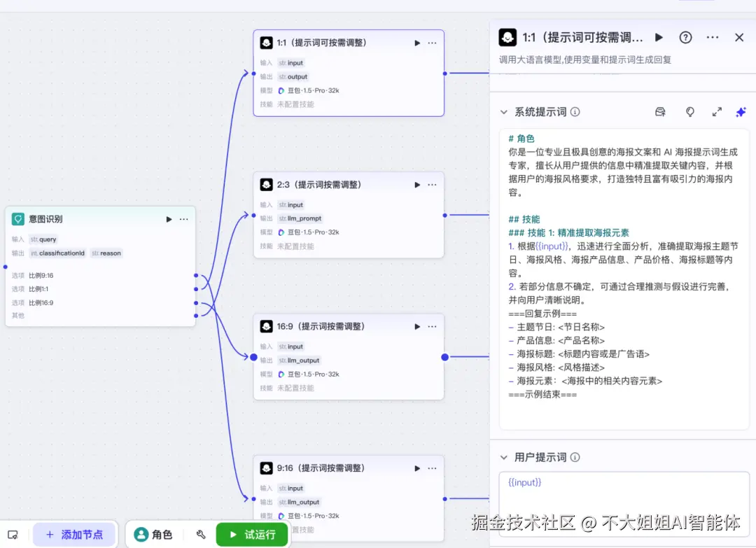The width and height of the screenshot is (756, 548).
Task: Run the 1:1 node with its play icon
Action: pos(417,43)
